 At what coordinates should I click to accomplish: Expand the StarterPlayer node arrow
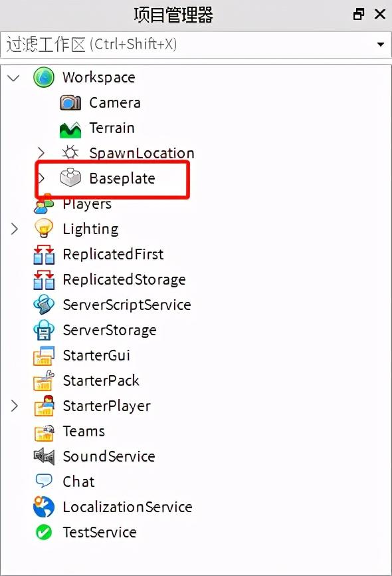(x=15, y=406)
